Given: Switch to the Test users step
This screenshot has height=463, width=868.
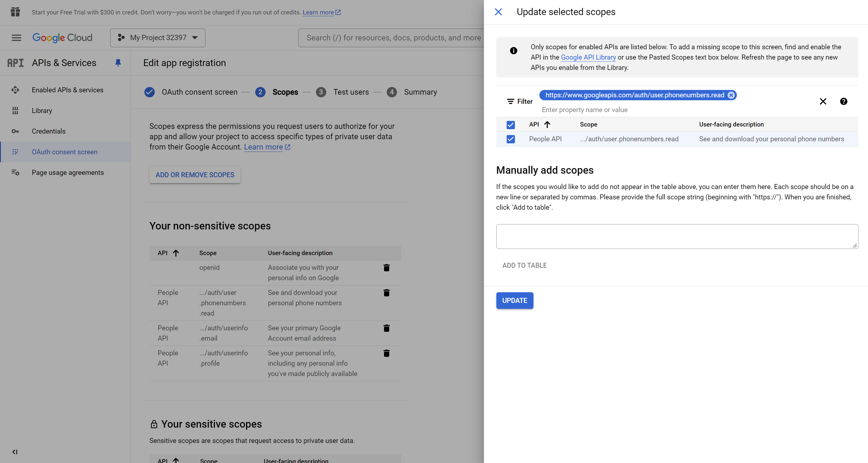Looking at the screenshot, I should (x=351, y=92).
